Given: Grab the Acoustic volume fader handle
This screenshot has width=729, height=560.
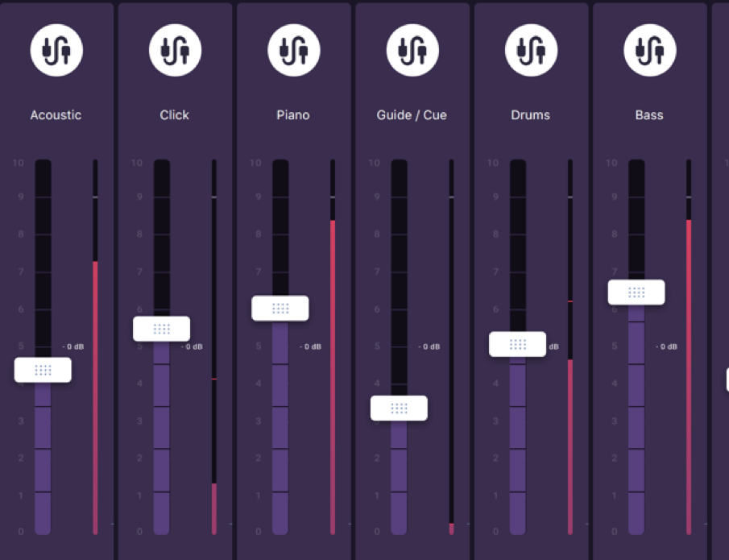Looking at the screenshot, I should point(43,370).
